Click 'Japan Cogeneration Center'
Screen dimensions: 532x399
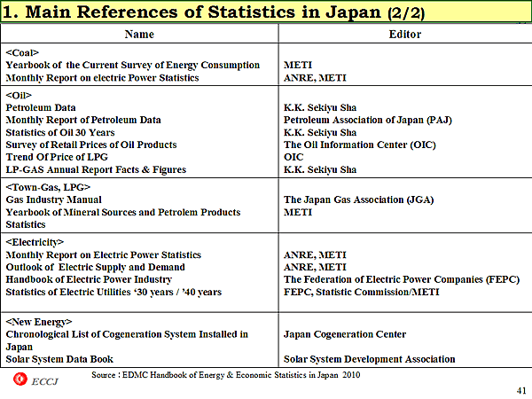(345, 334)
